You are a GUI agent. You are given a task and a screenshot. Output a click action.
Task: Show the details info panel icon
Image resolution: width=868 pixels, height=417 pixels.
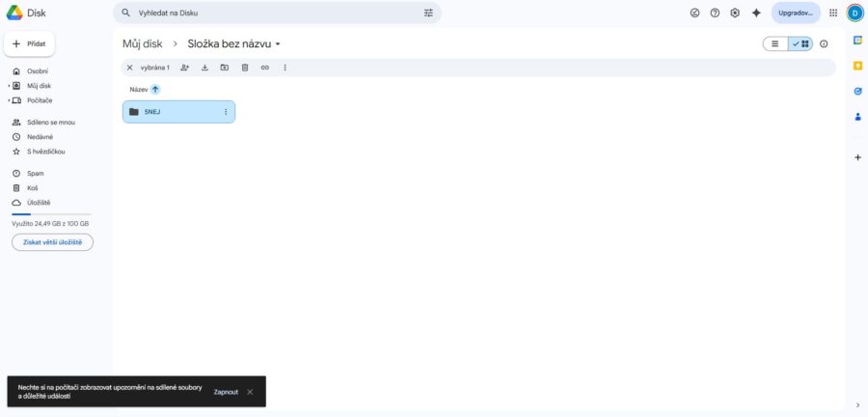[824, 43]
